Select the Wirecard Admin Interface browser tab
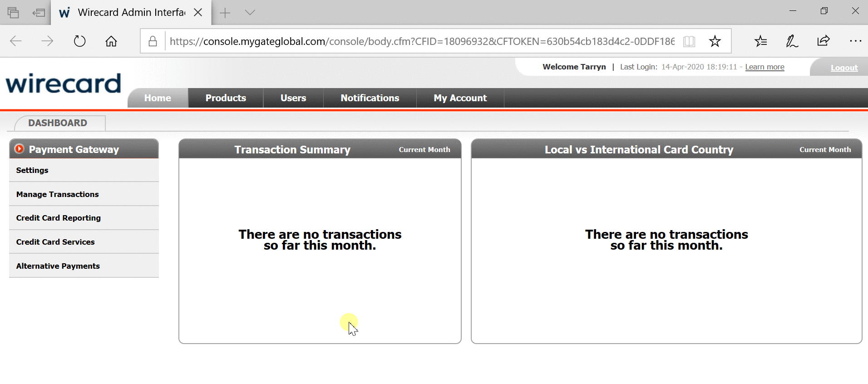This screenshot has width=868, height=384. click(x=131, y=12)
